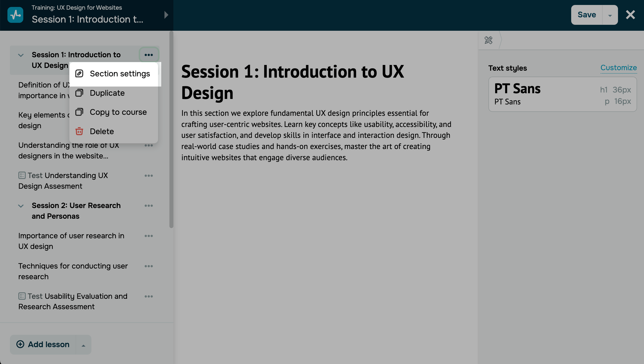644x364 pixels.
Task: Collapse the Session 2 section chevron
Action: [x=21, y=206]
